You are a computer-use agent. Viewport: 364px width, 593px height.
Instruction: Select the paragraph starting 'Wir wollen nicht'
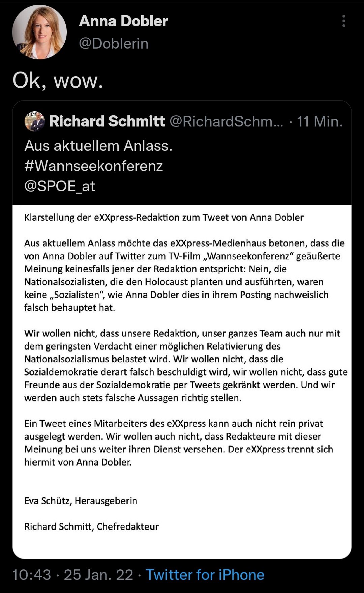(186, 366)
